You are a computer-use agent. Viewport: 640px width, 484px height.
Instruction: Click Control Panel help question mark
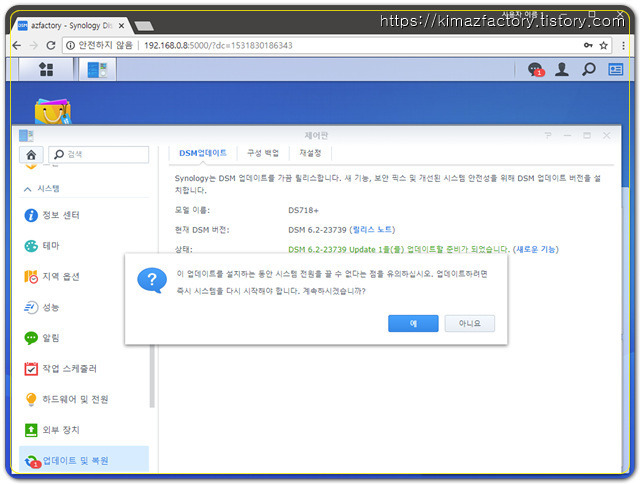click(548, 135)
